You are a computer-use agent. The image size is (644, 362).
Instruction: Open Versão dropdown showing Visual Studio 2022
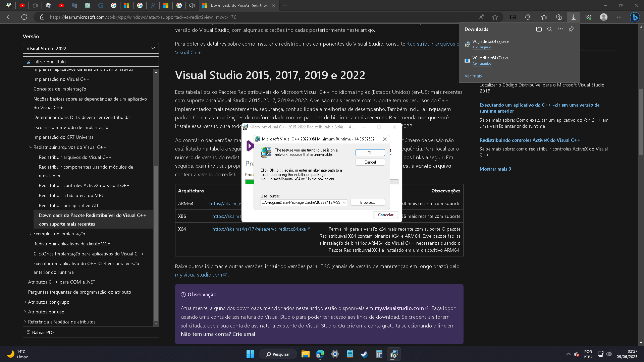point(91,48)
